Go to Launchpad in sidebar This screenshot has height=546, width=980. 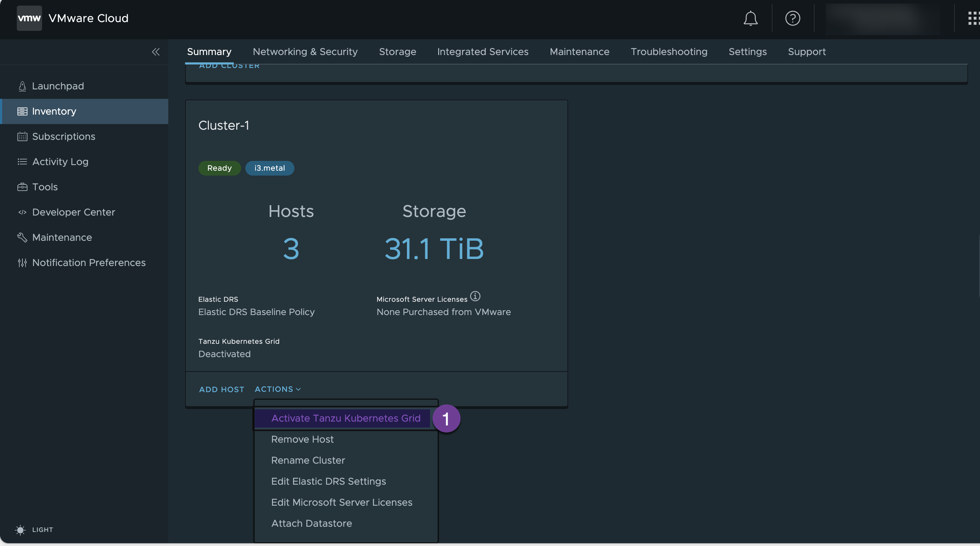[x=58, y=86]
